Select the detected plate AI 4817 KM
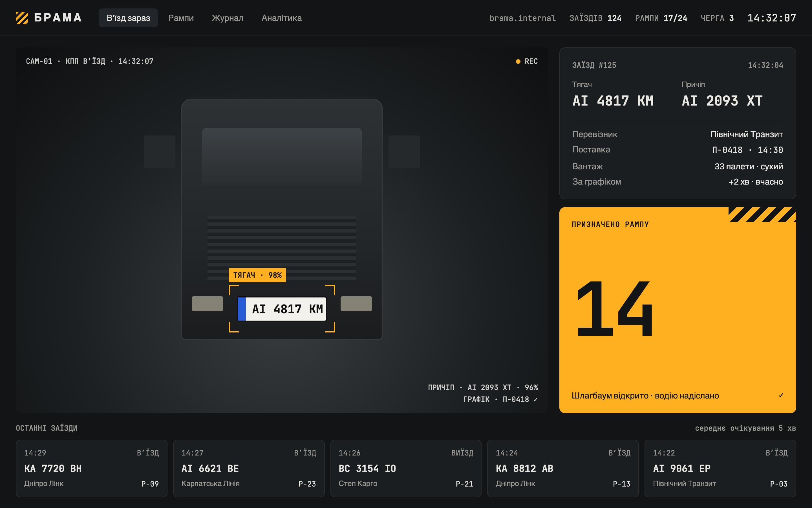812x508 pixels. click(282, 309)
